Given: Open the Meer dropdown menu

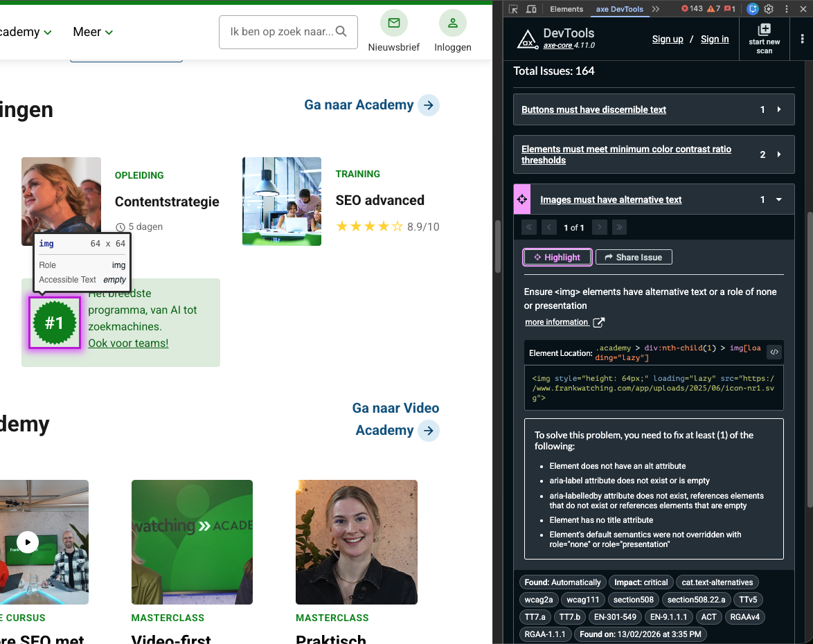Looking at the screenshot, I should [x=93, y=32].
